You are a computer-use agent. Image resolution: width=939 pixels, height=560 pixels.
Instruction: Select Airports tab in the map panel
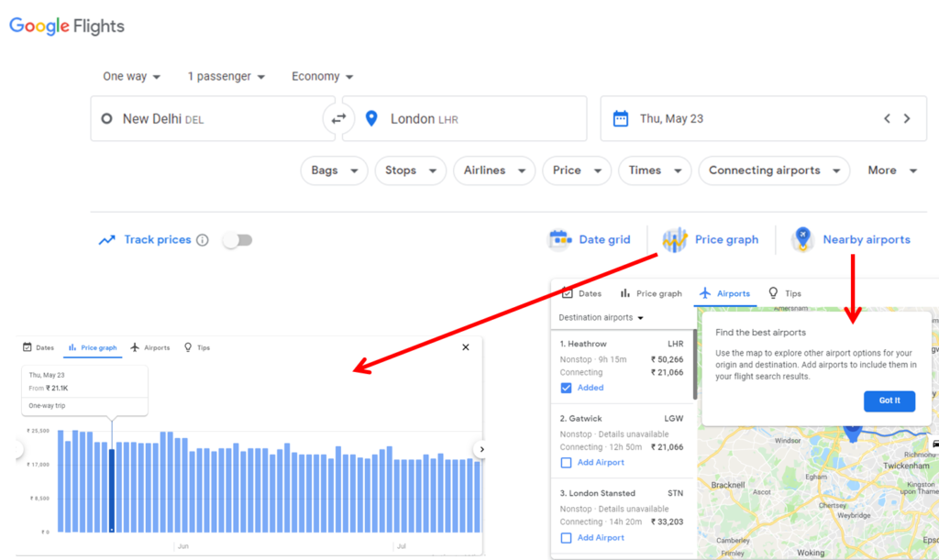pos(724,293)
